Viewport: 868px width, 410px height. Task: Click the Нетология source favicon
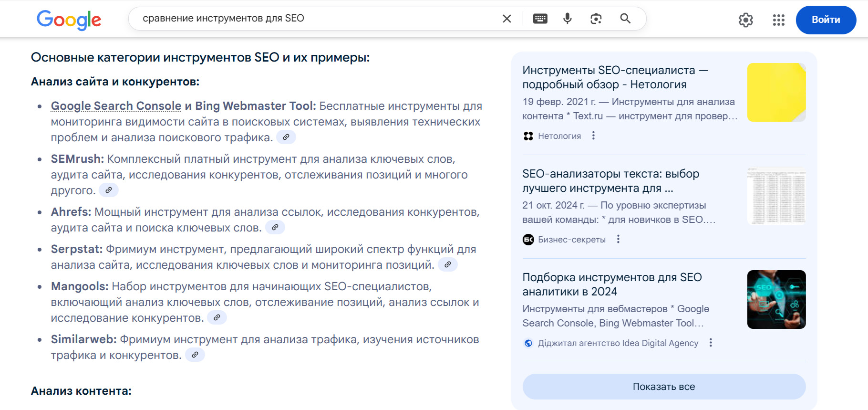coord(528,136)
